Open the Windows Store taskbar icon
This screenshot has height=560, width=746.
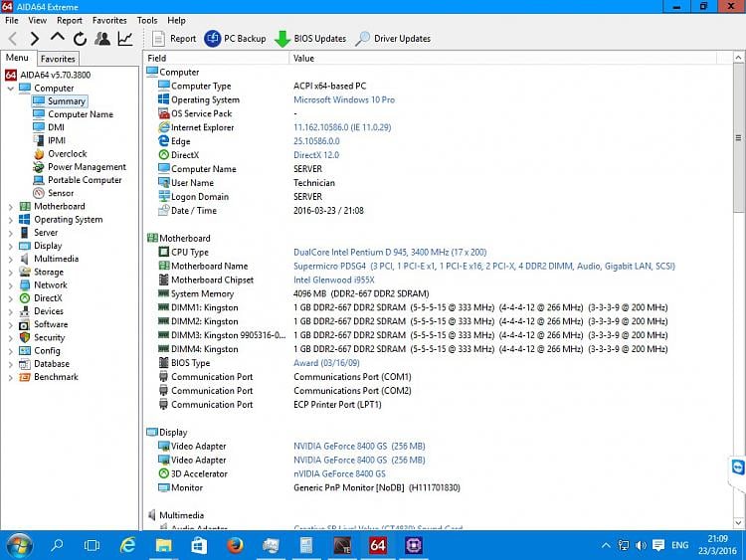pos(199,545)
